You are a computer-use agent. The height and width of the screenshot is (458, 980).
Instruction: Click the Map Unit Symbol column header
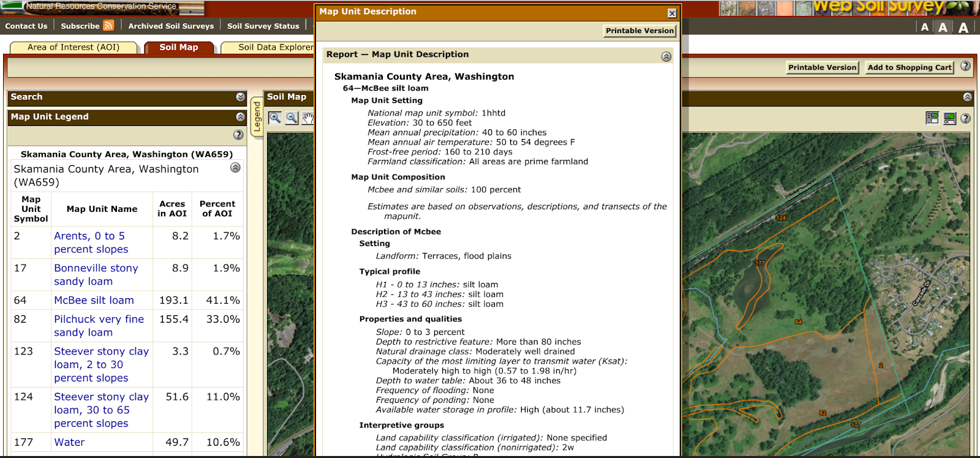pyautogui.click(x=31, y=209)
